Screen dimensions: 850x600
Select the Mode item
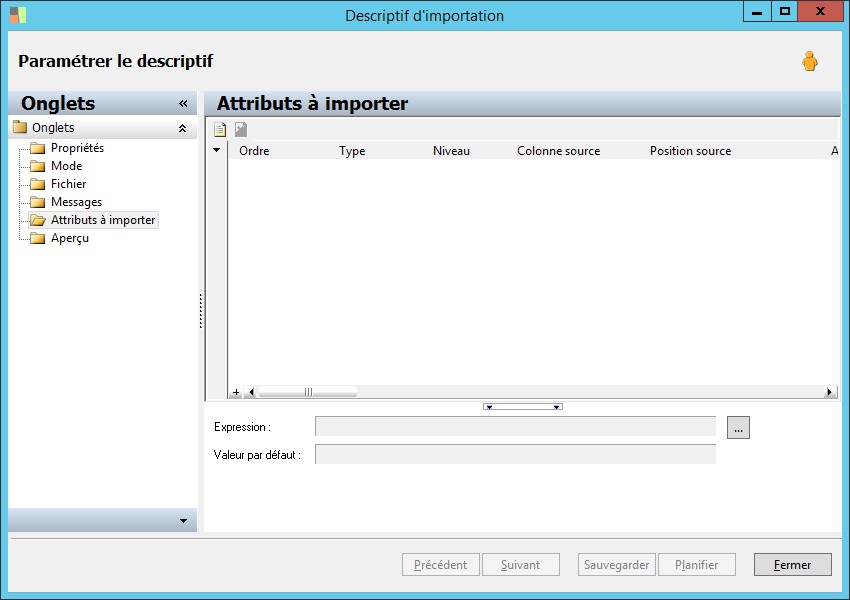[x=66, y=166]
